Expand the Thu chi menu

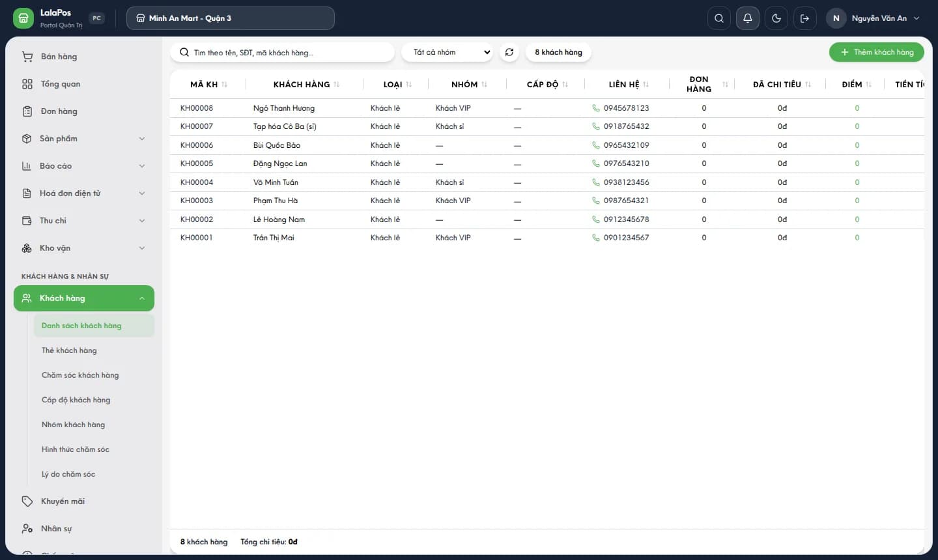pyautogui.click(x=84, y=221)
